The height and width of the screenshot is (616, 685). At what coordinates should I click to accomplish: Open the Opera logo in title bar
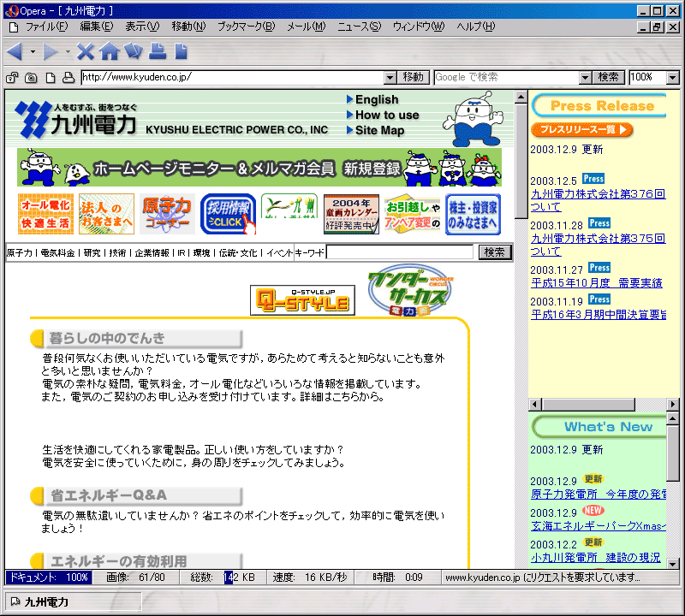11,11
